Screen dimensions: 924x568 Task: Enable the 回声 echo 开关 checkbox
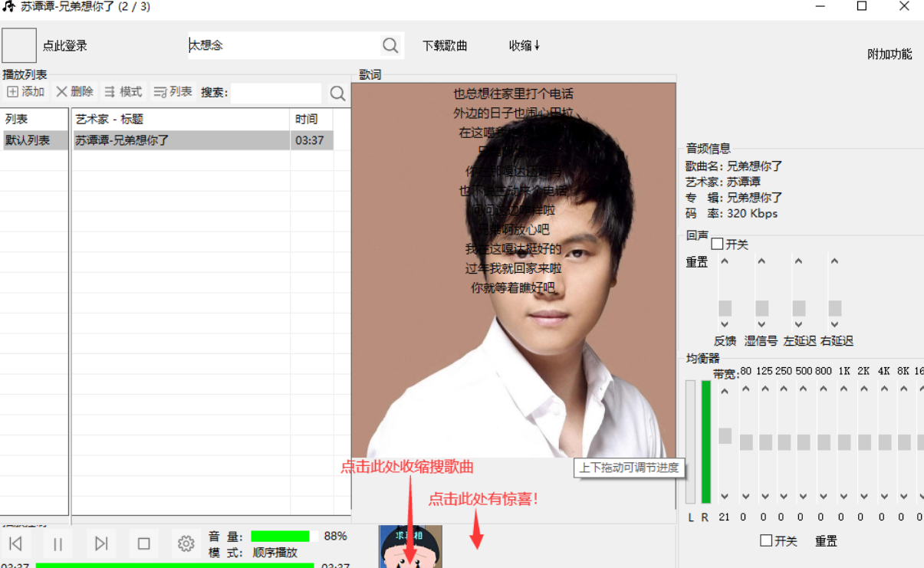[718, 244]
